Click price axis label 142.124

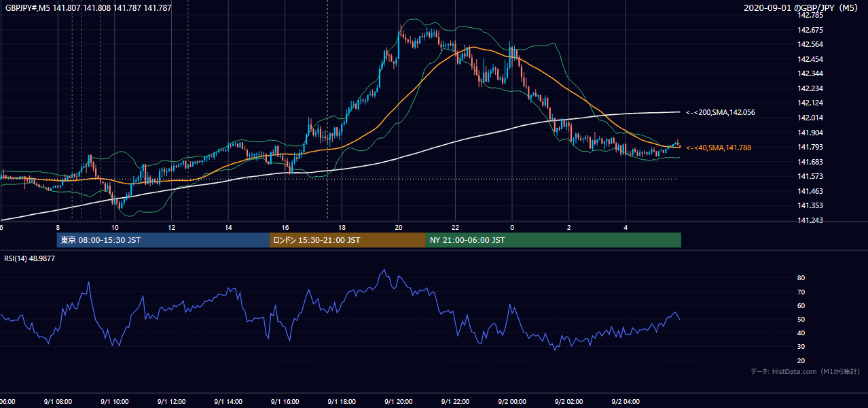coord(810,103)
